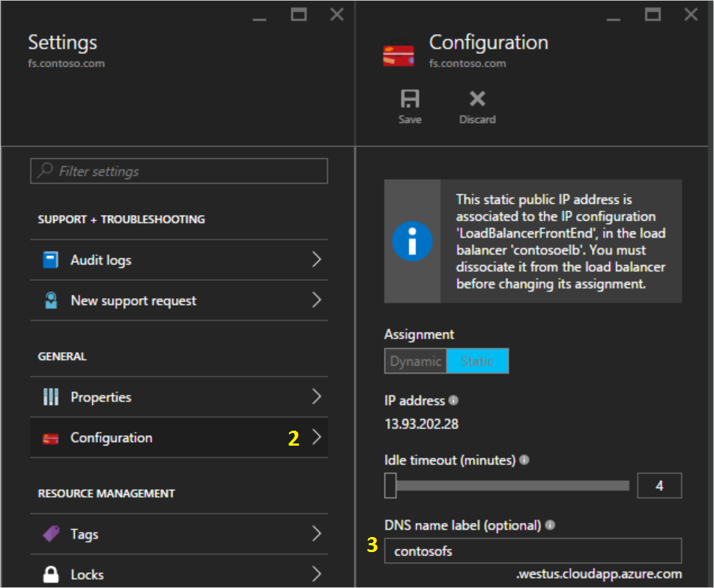Minimize the Configuration blade
The image size is (714, 588).
click(614, 19)
